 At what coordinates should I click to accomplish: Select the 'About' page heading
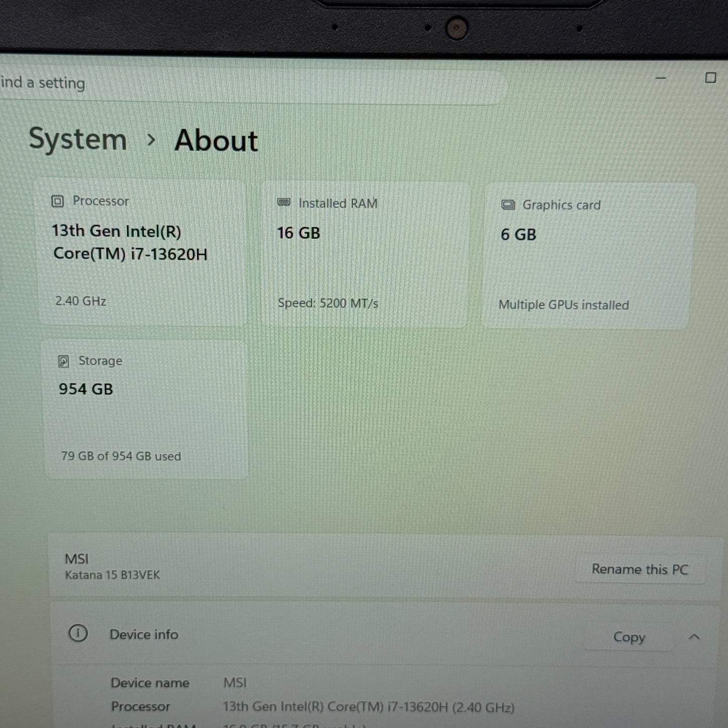pyautogui.click(x=216, y=141)
